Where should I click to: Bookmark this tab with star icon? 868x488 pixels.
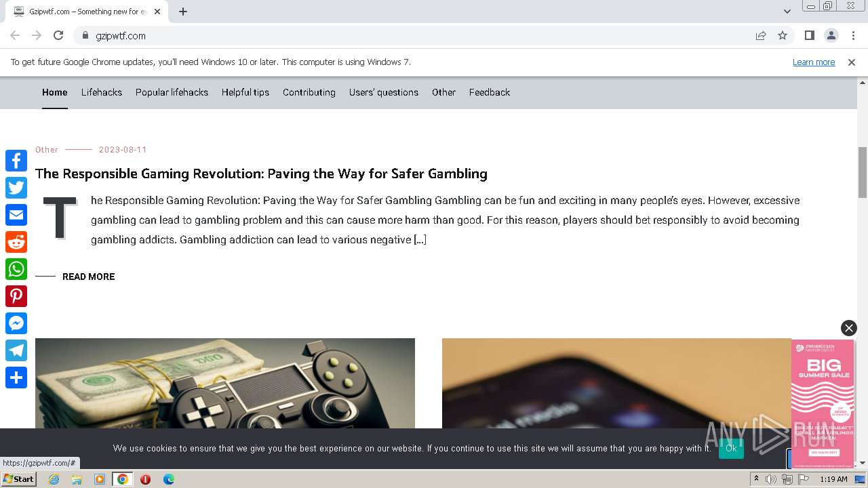[x=783, y=35]
